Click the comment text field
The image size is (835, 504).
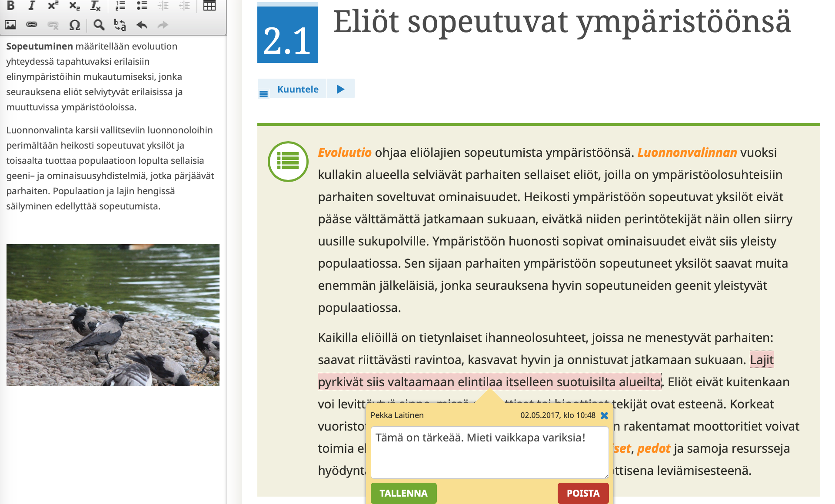coord(489,452)
